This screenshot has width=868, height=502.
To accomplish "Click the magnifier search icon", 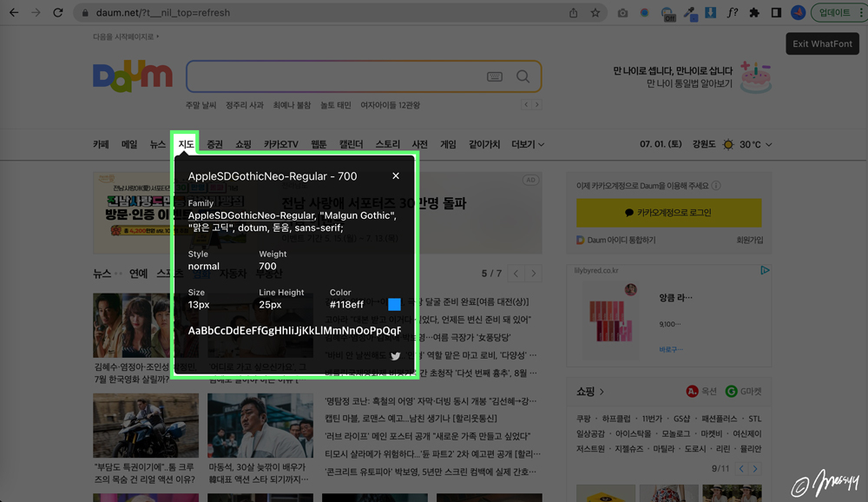I will 523,76.
